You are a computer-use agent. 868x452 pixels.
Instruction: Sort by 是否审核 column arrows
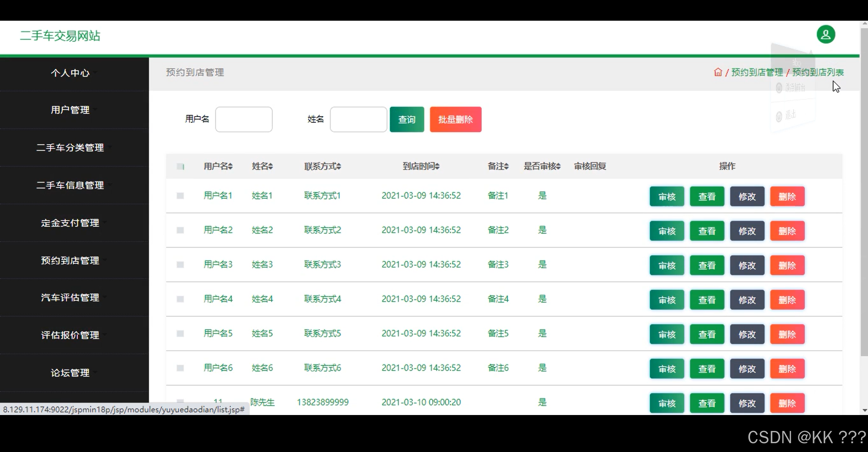(x=558, y=166)
